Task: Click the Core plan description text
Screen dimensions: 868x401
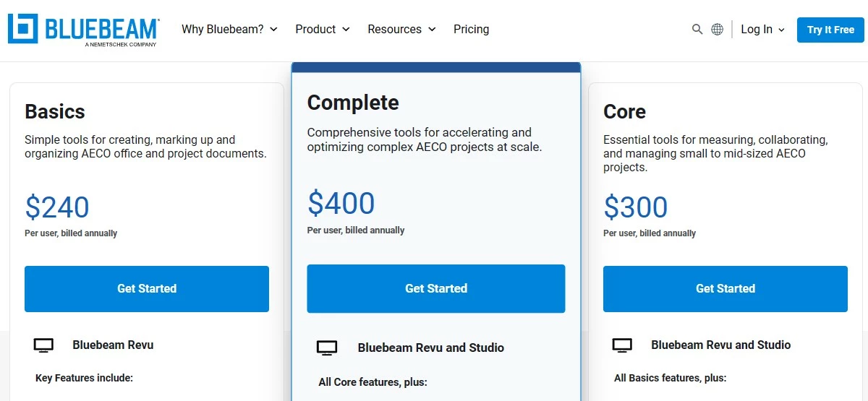Action: pyautogui.click(x=715, y=153)
